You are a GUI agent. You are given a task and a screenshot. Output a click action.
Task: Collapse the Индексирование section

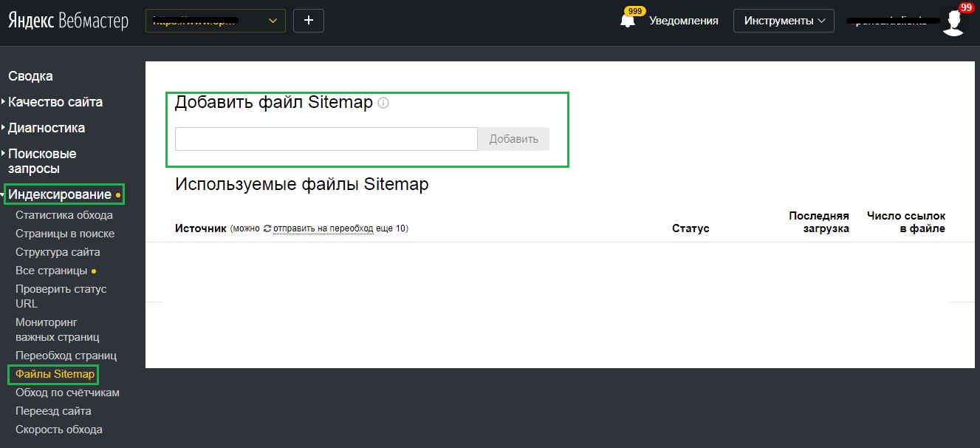coord(60,194)
